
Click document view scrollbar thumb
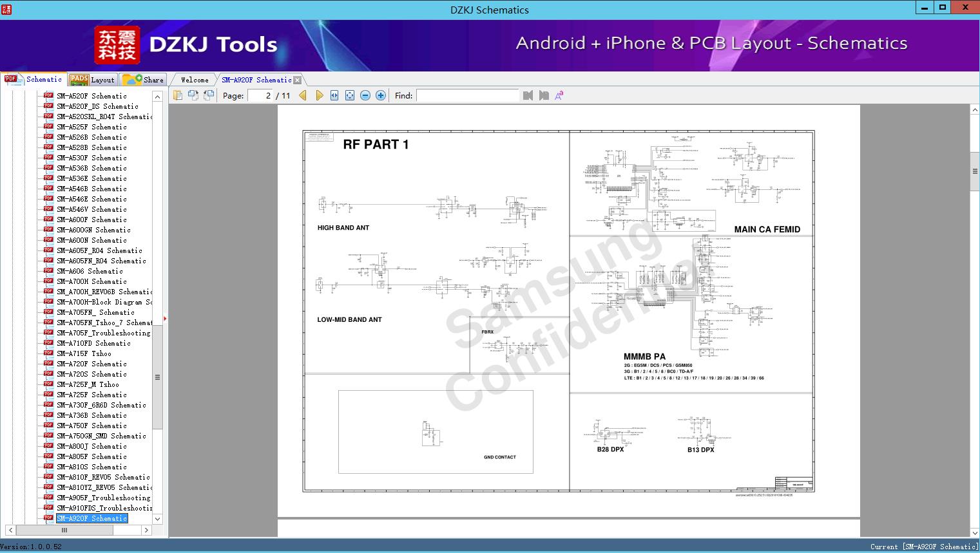coord(975,171)
